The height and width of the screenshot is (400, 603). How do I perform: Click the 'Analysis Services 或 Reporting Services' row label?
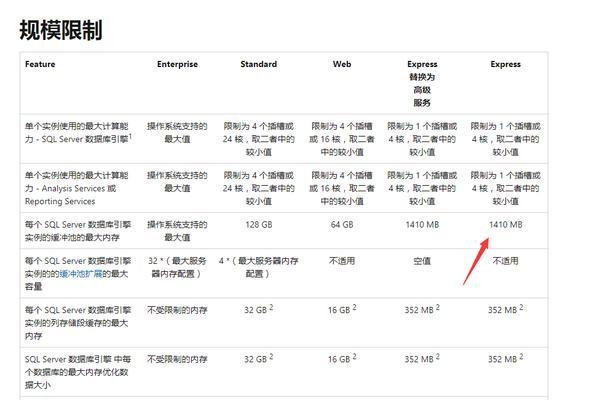click(77, 188)
